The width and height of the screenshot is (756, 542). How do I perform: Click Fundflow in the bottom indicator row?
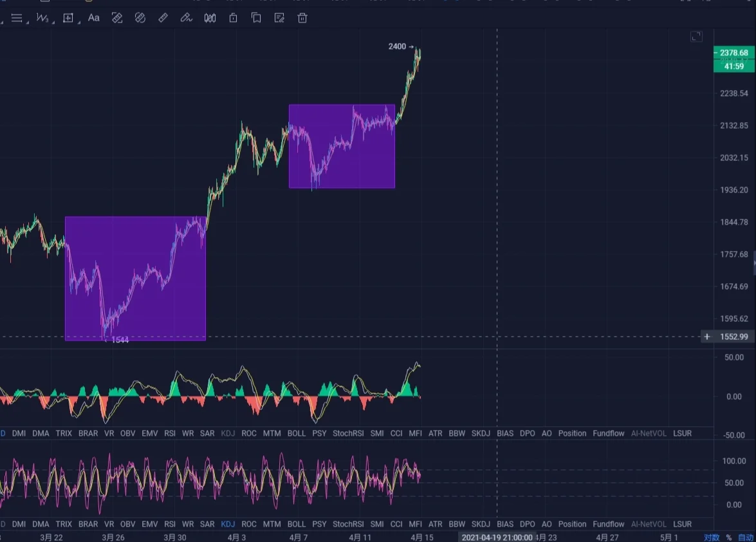[x=608, y=524]
